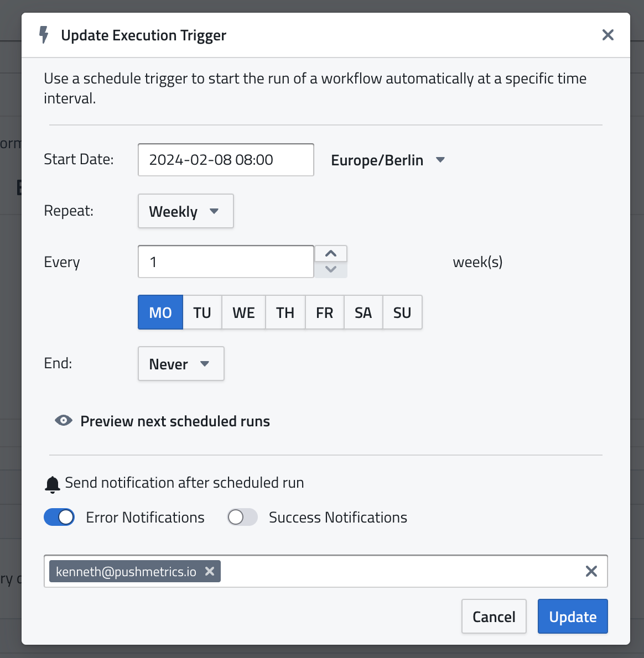Click the eye icon for run preview
Image resolution: width=644 pixels, height=658 pixels.
point(64,421)
